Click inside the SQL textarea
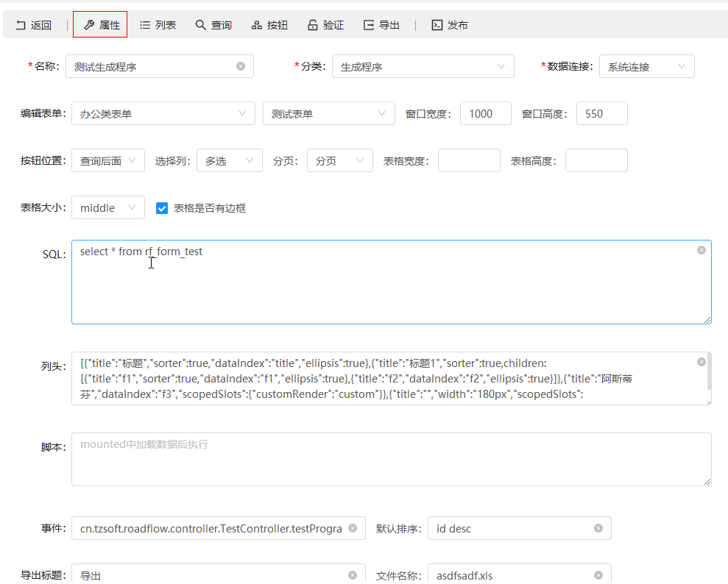The image size is (728, 584). 392,282
